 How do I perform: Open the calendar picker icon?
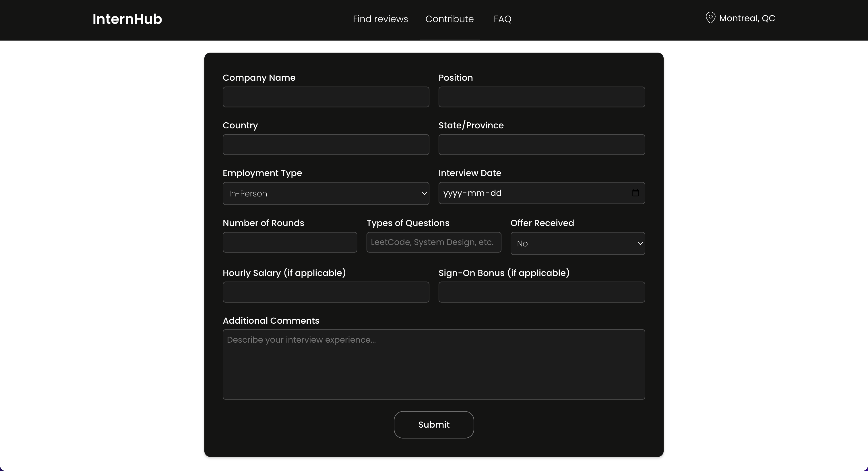coord(635,193)
